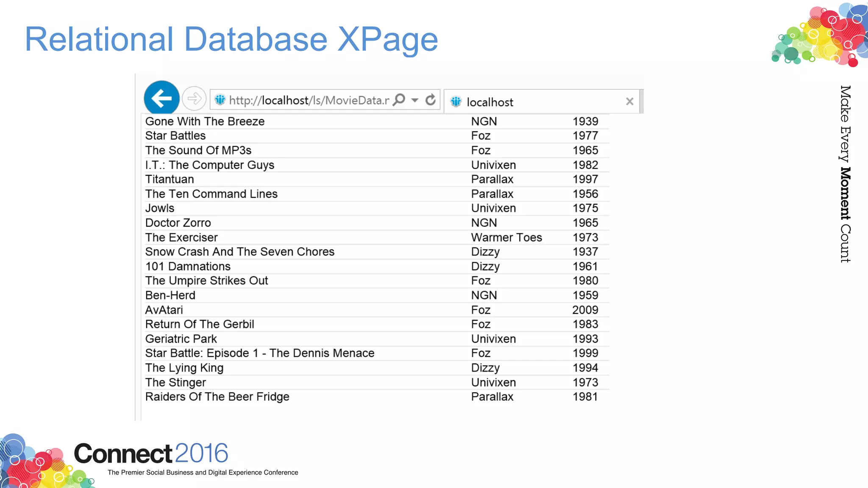
Task: Click 'Raiders Of The Beer Fridge' title
Action: (x=217, y=397)
